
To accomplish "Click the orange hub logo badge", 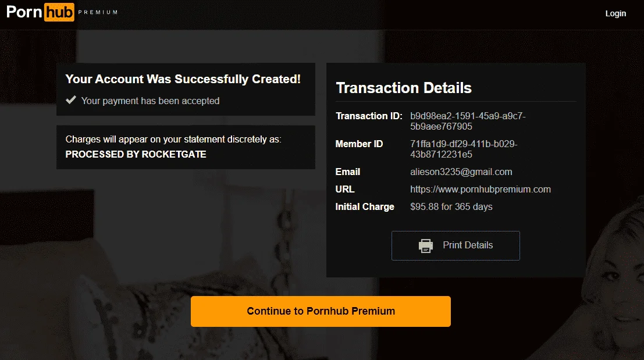I will coord(59,12).
